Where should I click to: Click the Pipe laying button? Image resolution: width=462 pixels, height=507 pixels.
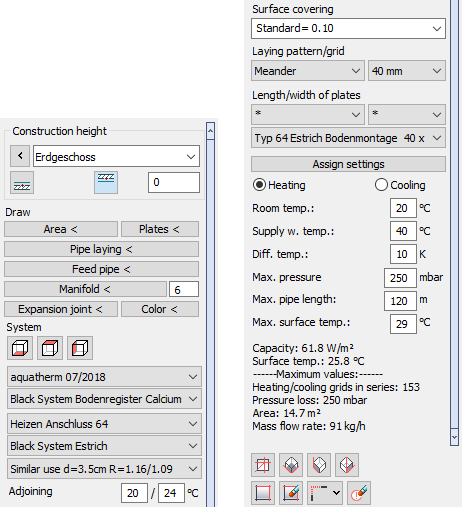[101, 249]
